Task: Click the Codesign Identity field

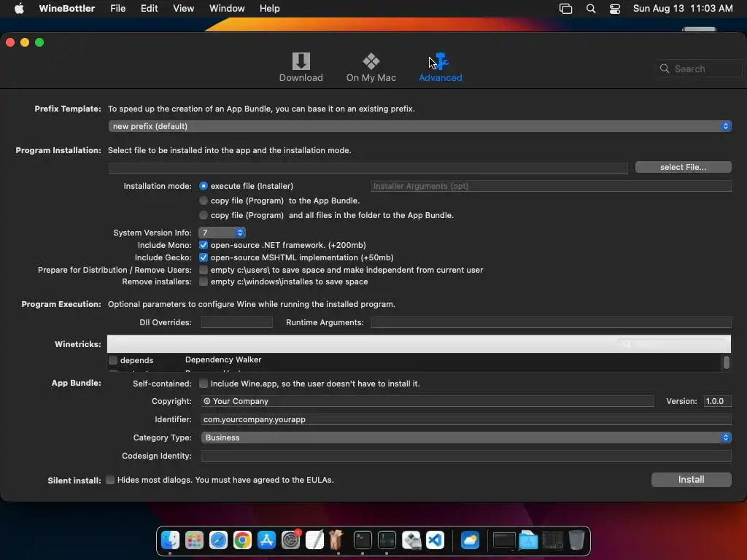Action: pos(466,456)
